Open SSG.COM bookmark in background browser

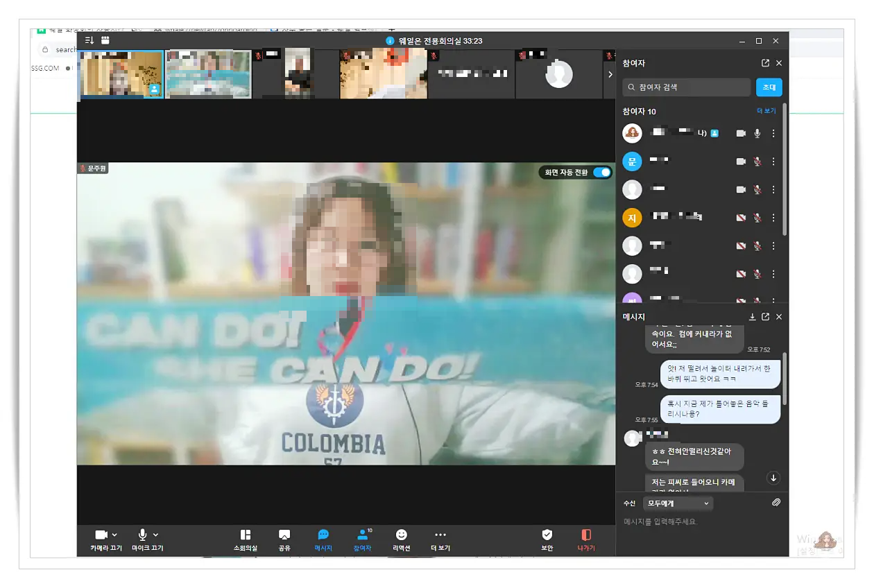click(x=46, y=68)
